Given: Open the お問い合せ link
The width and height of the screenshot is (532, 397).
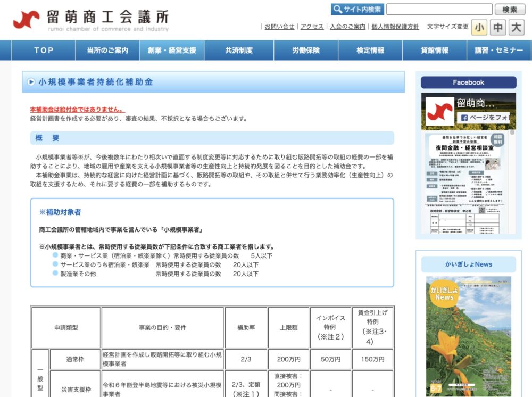Looking at the screenshot, I should click(x=279, y=27).
